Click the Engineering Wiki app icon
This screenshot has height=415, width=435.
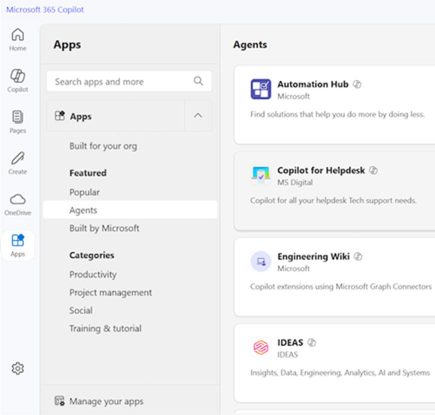[261, 262]
